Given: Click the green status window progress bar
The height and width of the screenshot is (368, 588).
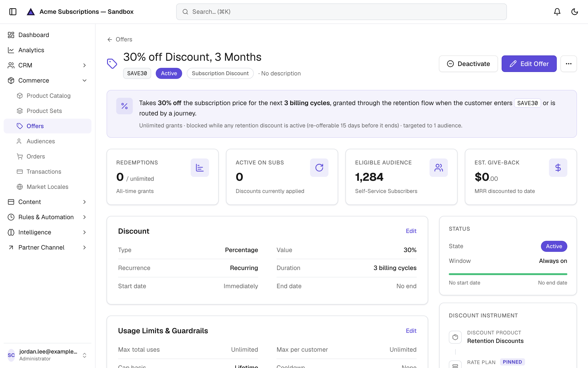Looking at the screenshot, I should point(508,274).
